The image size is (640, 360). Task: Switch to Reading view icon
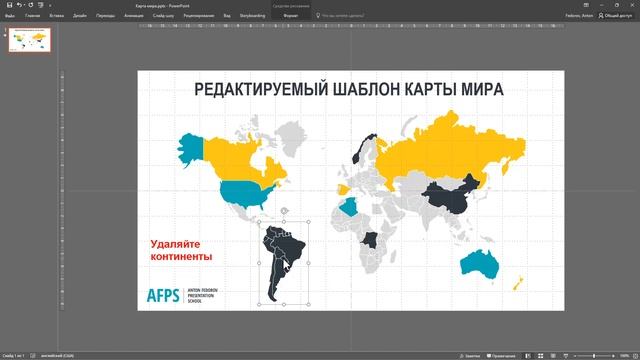point(553,356)
